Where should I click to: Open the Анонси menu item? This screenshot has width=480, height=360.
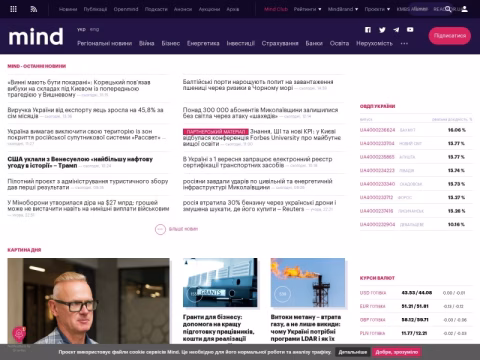tap(183, 9)
